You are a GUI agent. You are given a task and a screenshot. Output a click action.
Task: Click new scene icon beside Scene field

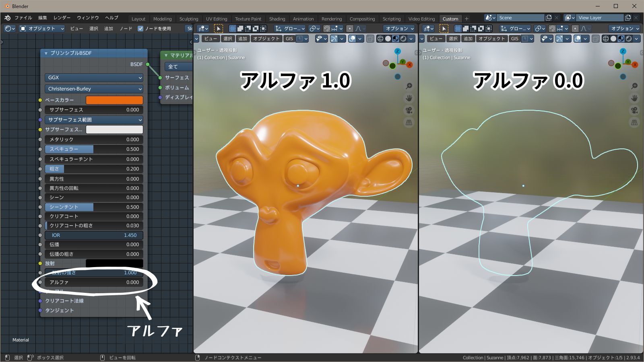pos(549,18)
